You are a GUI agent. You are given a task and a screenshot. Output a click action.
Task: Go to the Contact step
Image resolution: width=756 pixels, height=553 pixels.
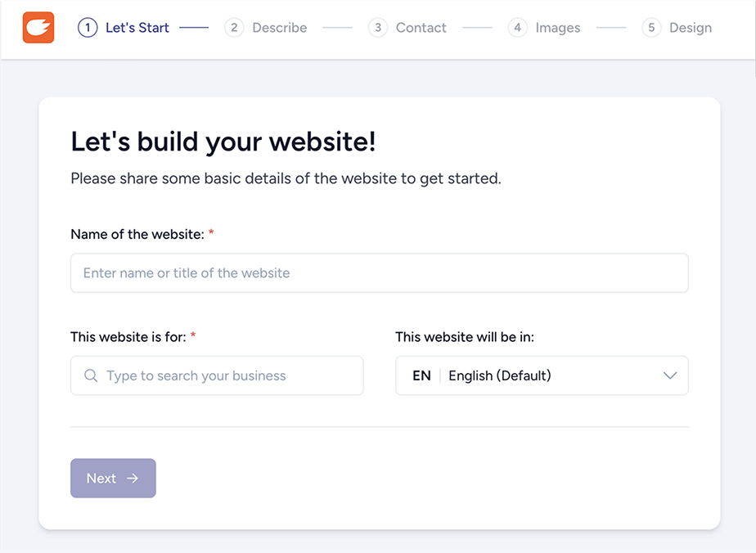(x=421, y=27)
